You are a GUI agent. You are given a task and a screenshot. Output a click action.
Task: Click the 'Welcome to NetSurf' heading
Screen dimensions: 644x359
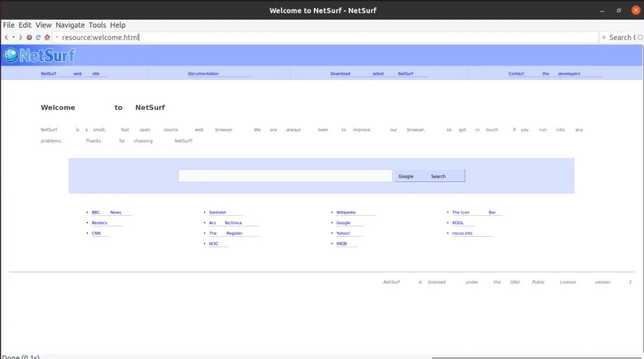click(x=103, y=107)
